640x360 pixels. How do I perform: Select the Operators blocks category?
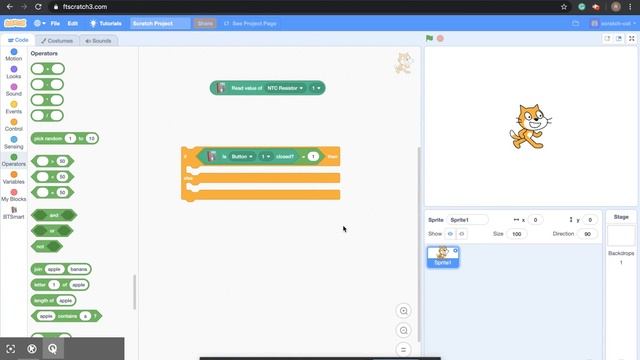13,160
